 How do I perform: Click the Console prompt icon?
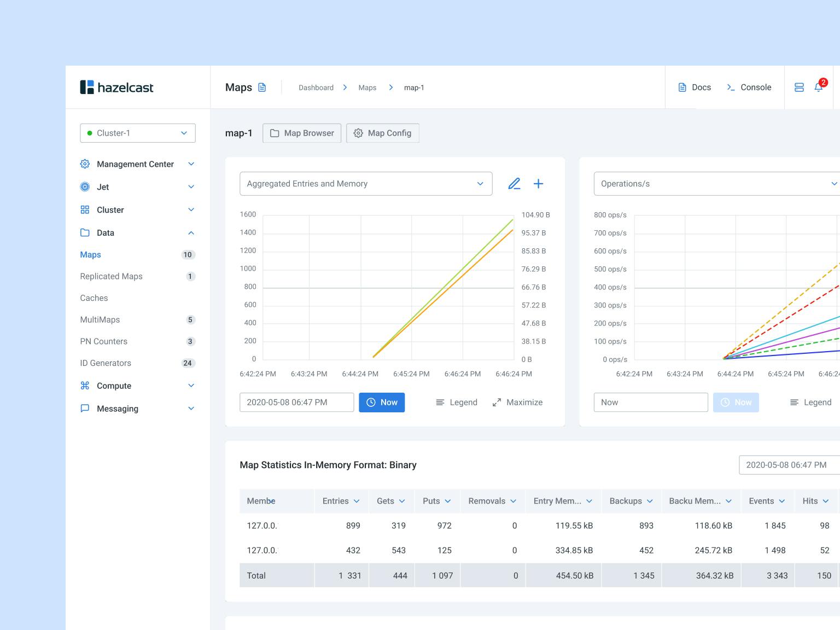[x=731, y=87]
